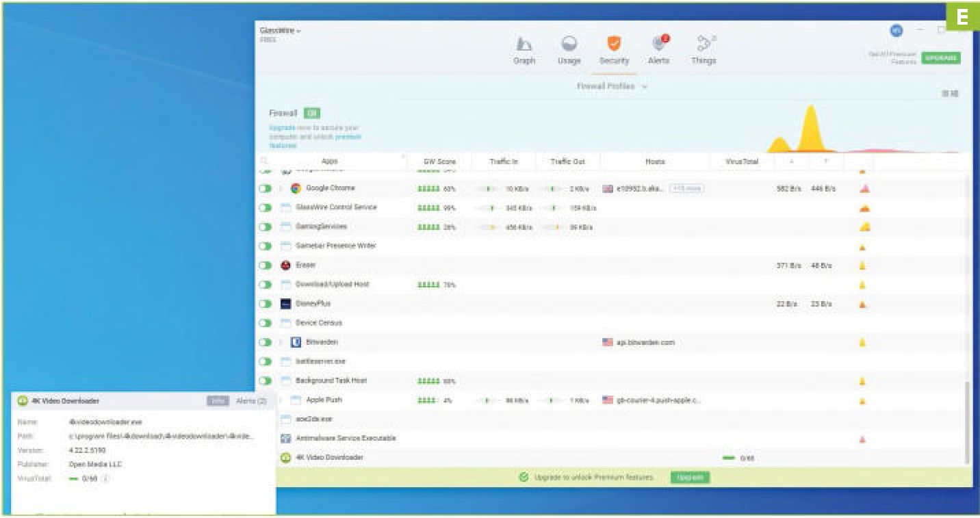Switch to Alerts (2) tab in popup
Viewport: 980px width, 518px height.
tap(250, 401)
